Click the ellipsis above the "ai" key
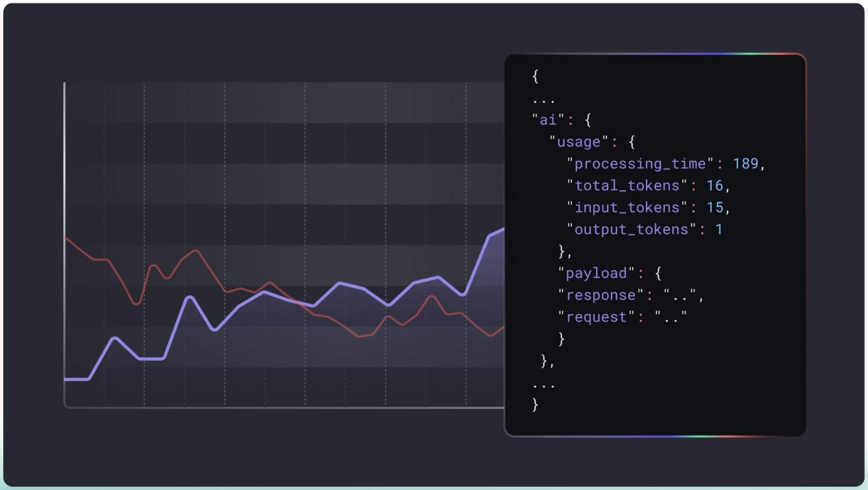The width and height of the screenshot is (868, 490). coord(543,101)
